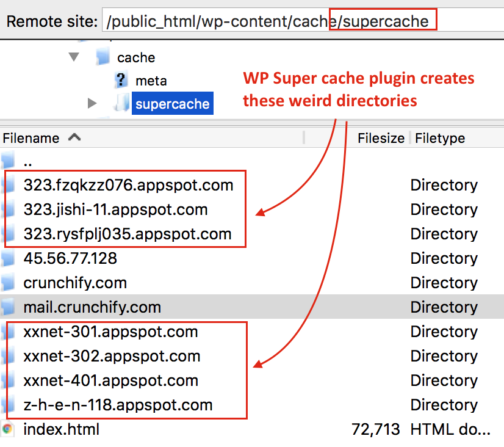
Task: Select the mail.crunchify.com directory
Action: coord(92,307)
